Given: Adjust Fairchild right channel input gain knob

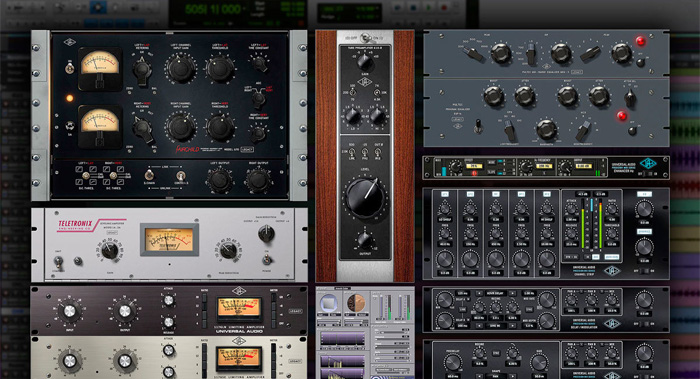Looking at the screenshot, I should pyautogui.click(x=181, y=127).
